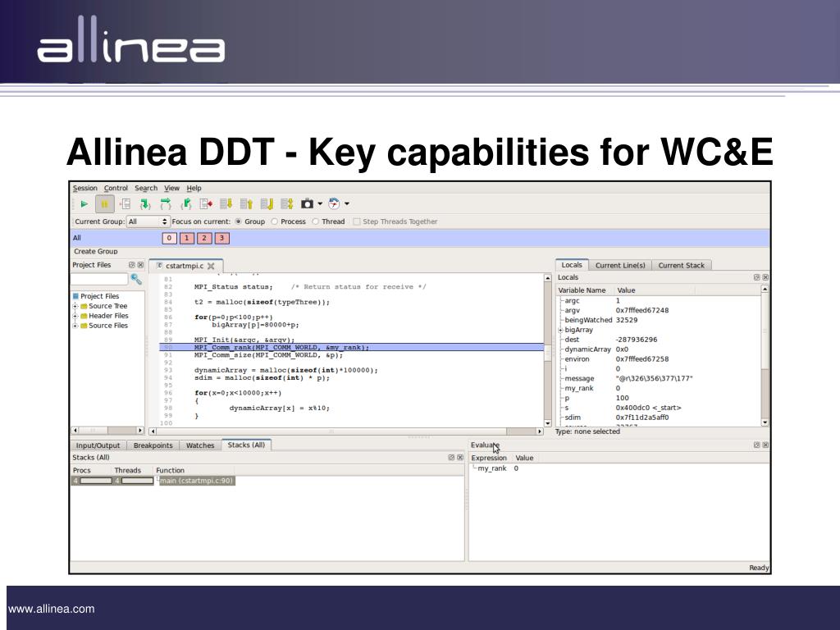Click the Project Files search input field

[99, 279]
